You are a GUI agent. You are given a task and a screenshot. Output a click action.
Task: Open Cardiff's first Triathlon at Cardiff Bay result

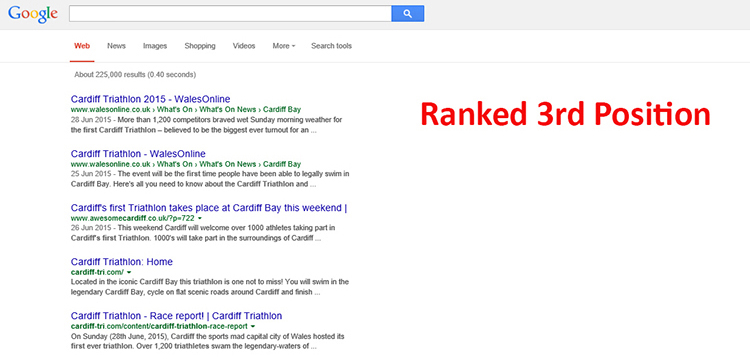209,208
